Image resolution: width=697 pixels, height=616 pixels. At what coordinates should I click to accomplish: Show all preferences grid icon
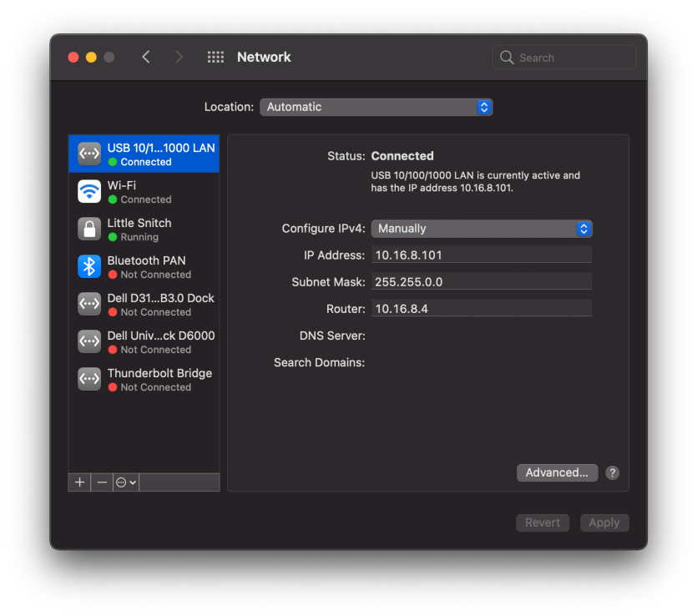point(215,57)
